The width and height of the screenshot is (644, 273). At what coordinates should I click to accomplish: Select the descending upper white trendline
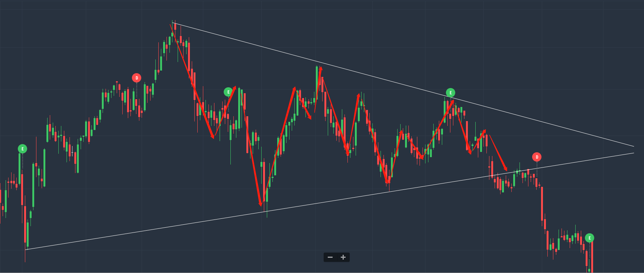coord(403,85)
